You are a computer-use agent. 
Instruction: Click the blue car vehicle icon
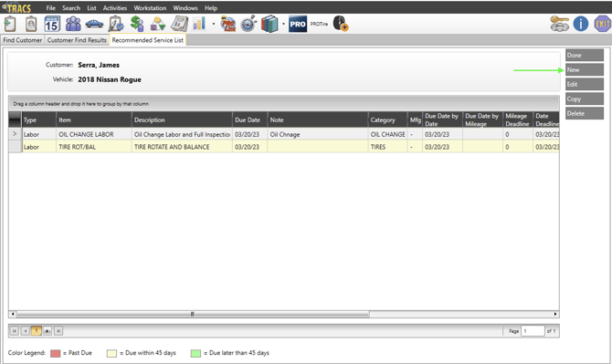click(94, 24)
